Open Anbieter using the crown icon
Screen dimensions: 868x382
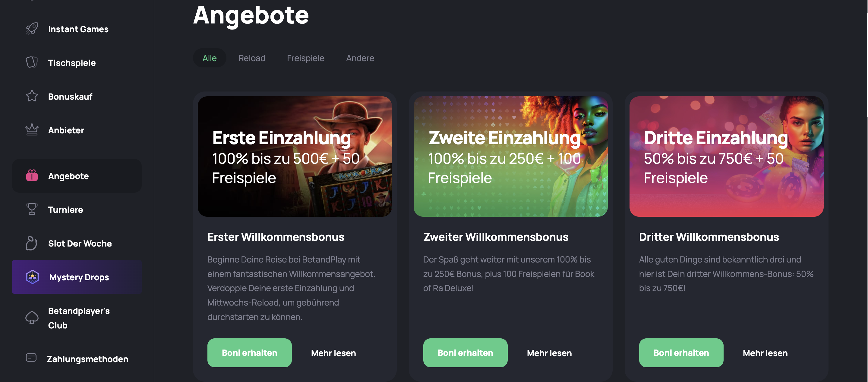32,129
